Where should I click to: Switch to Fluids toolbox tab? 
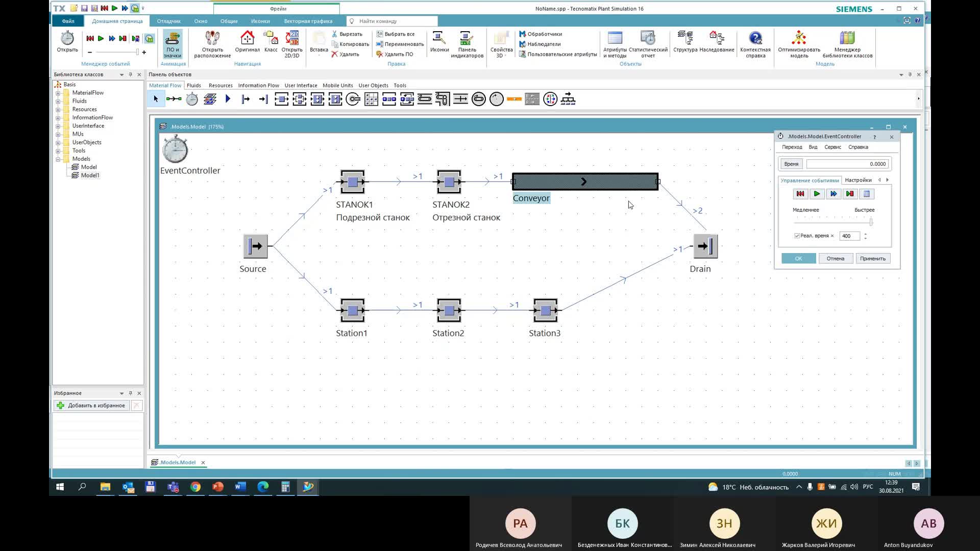click(x=194, y=85)
